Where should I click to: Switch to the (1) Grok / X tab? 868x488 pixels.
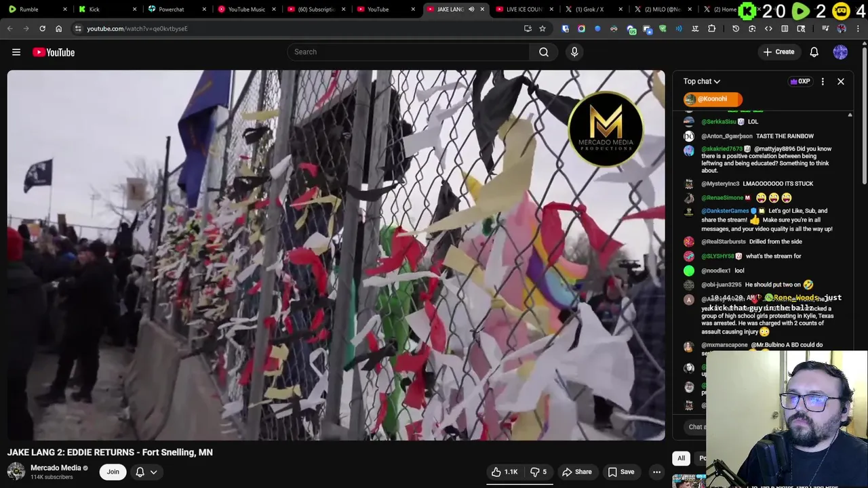[593, 9]
